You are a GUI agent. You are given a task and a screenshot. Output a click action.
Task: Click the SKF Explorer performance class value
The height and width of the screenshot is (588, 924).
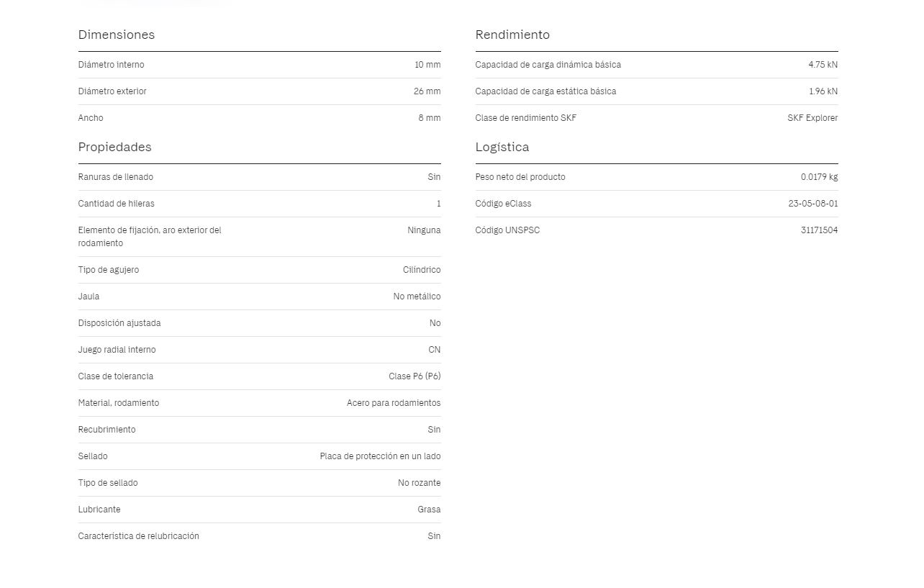click(812, 118)
